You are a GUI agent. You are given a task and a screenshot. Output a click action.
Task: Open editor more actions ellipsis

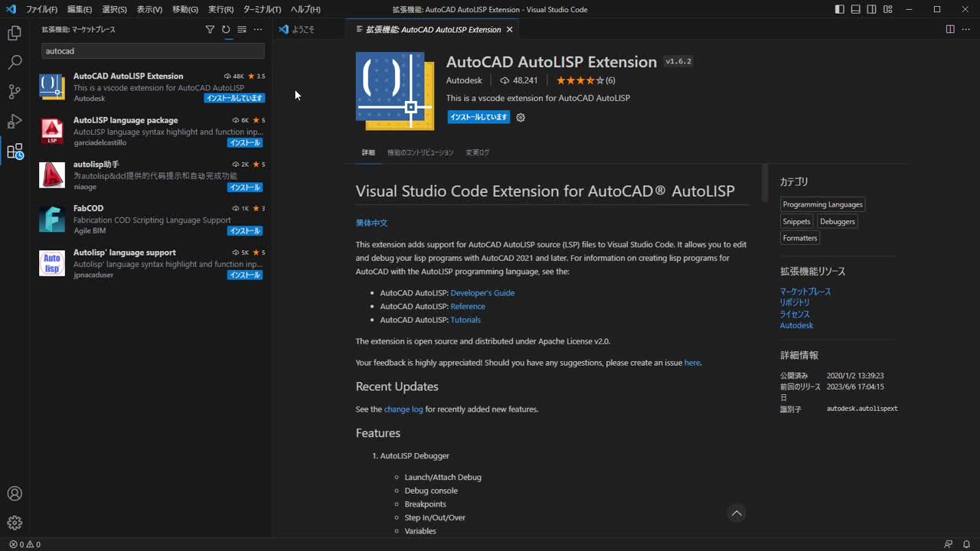966,29
